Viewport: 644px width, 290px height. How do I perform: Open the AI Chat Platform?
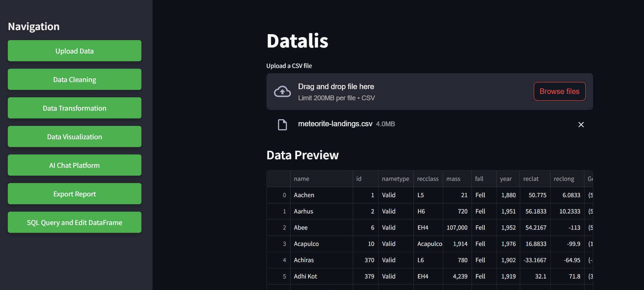[75, 165]
